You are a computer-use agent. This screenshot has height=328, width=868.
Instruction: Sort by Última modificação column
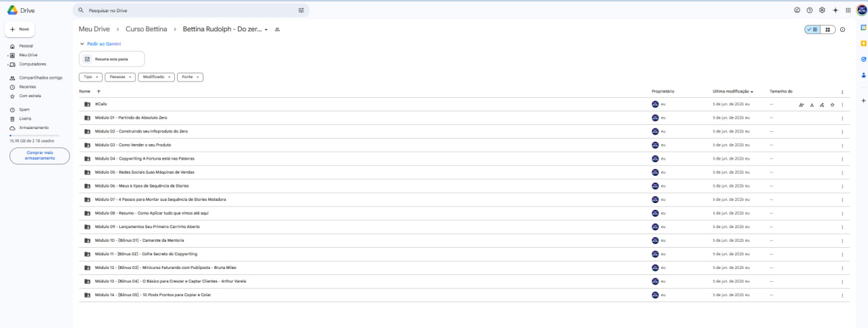point(733,91)
